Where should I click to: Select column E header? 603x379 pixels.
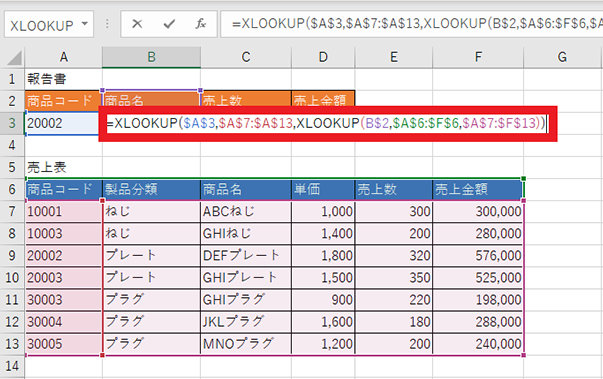click(394, 57)
